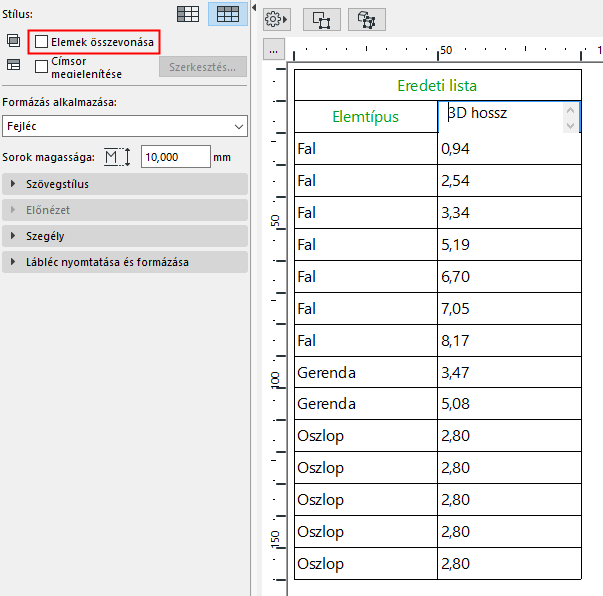603x596 pixels.
Task: Select the highlighted second table style icon
Action: tap(227, 13)
